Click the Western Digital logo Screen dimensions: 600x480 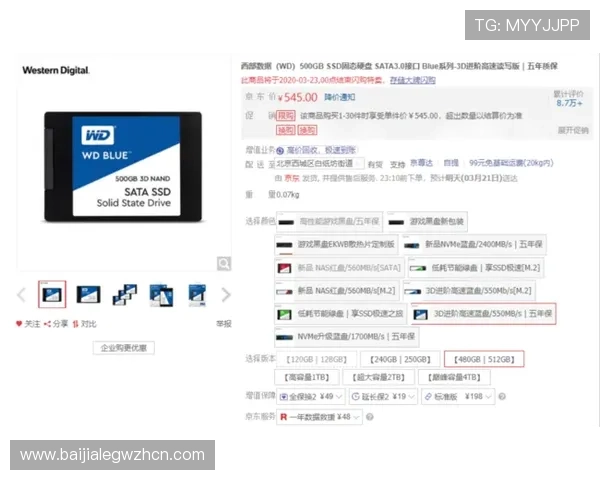(55, 70)
